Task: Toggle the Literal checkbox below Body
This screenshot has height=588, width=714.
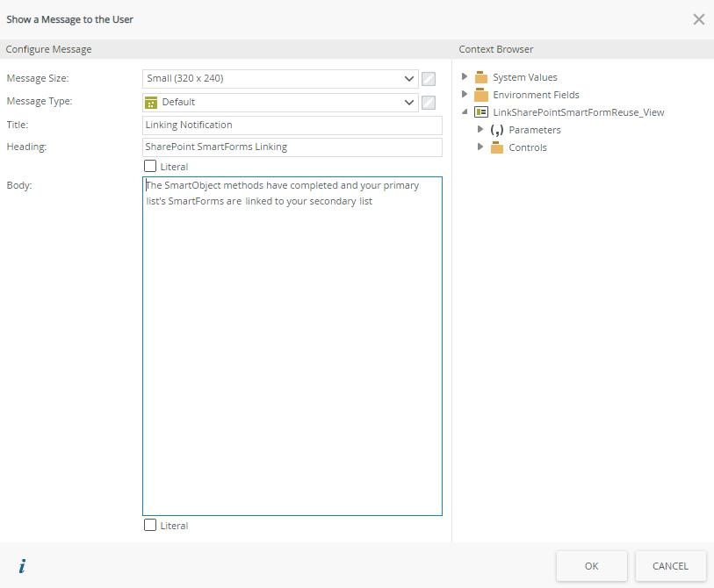Action: (150, 525)
